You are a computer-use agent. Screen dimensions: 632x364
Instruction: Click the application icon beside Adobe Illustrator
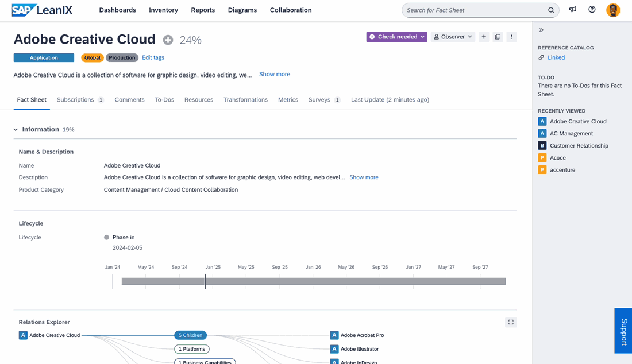(x=334, y=349)
